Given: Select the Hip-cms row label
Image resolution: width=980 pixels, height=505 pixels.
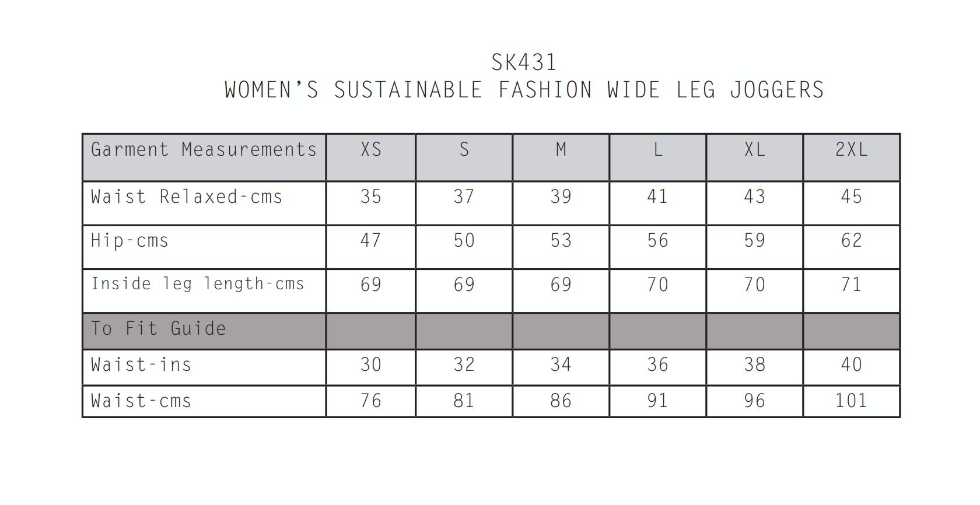Looking at the screenshot, I should click(x=129, y=241).
